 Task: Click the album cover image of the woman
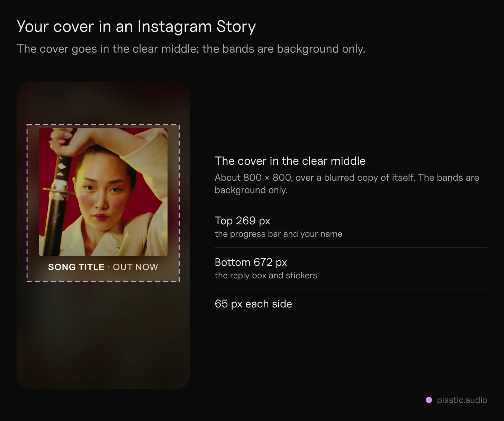point(103,192)
